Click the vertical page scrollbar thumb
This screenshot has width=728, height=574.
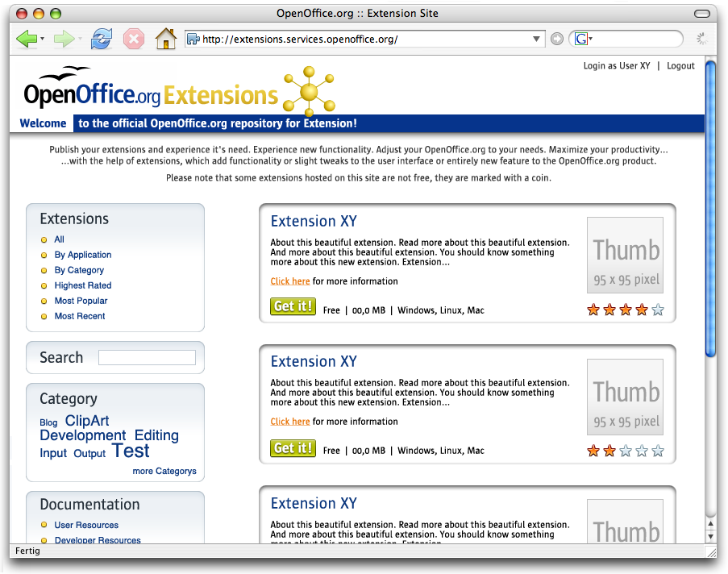710,208
